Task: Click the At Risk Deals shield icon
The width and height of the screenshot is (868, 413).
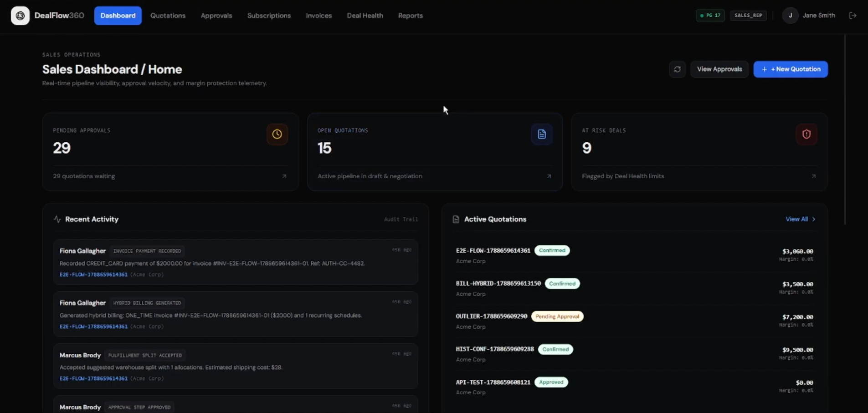Action: [806, 134]
